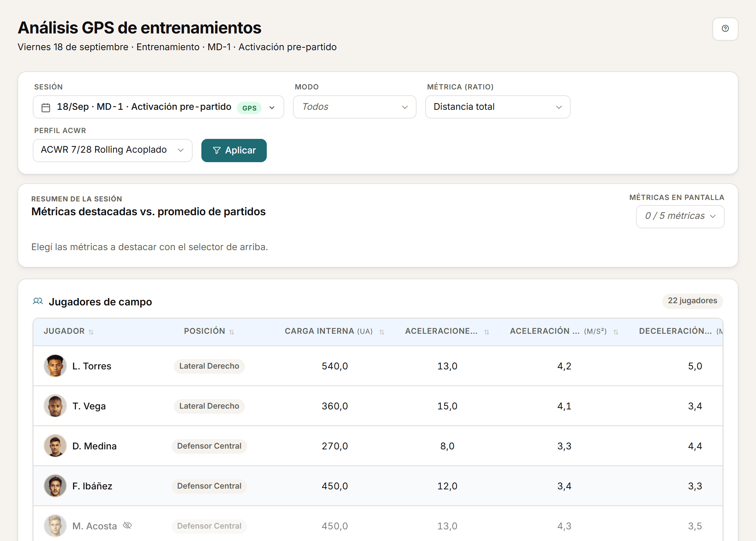Screen dimensions: 756x541
Task: Open the Modo dropdown showing Todos
Action: [355, 107]
